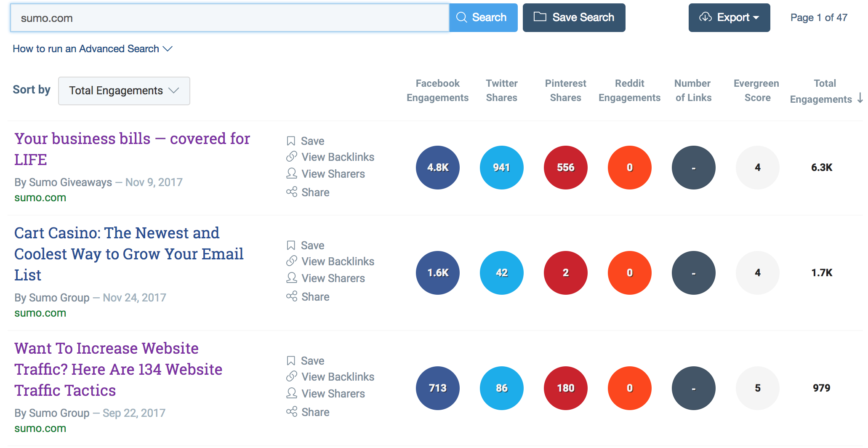The image size is (868, 448).
Task: View Sharers for Your business bills article
Action: [x=325, y=174]
